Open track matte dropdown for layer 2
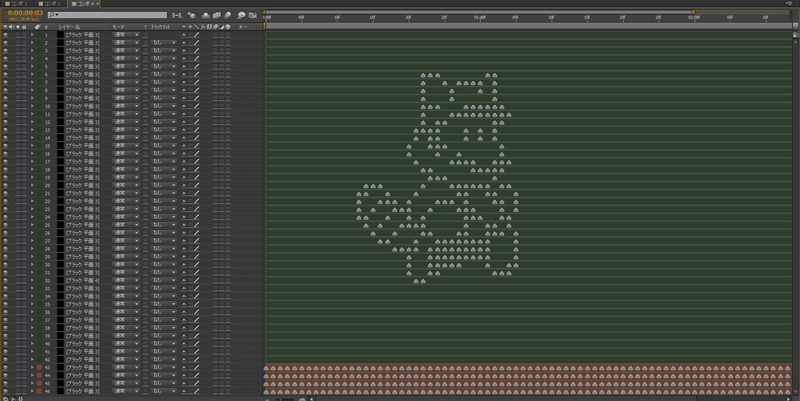The height and width of the screenshot is (401, 800). click(164, 43)
